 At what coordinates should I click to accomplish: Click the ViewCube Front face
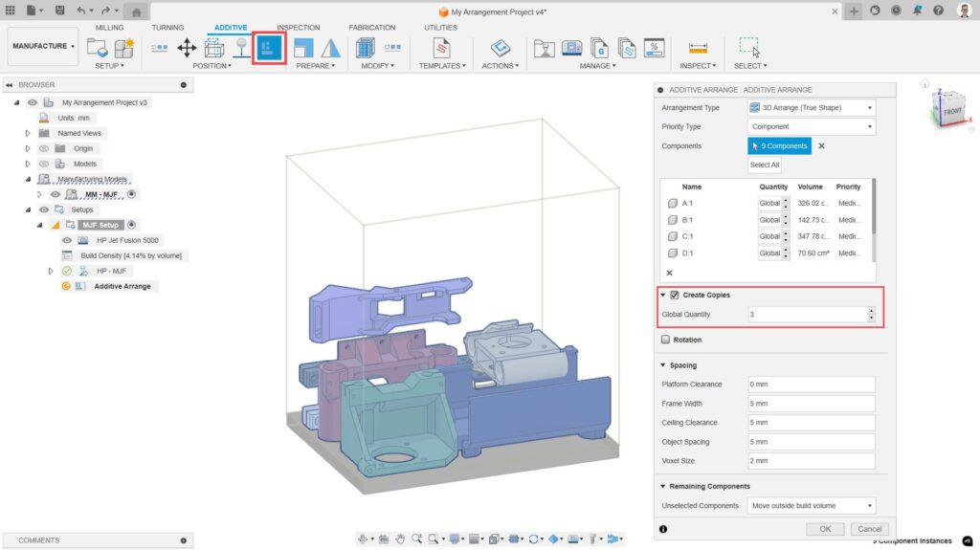pos(951,112)
